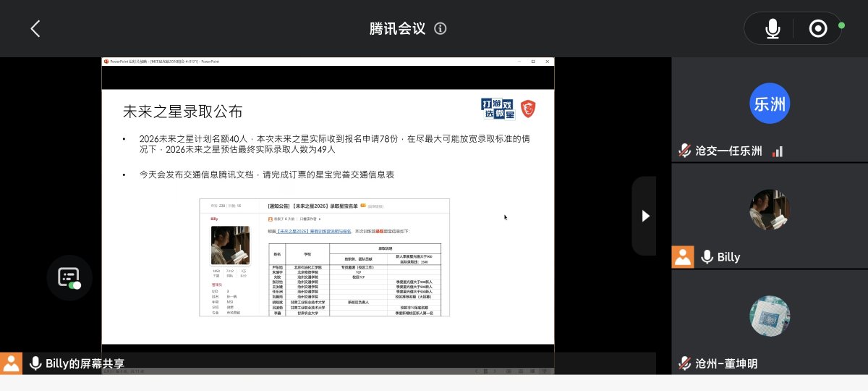Click post heading 录取星宝名单 in embedded screenshot

click(x=312, y=206)
